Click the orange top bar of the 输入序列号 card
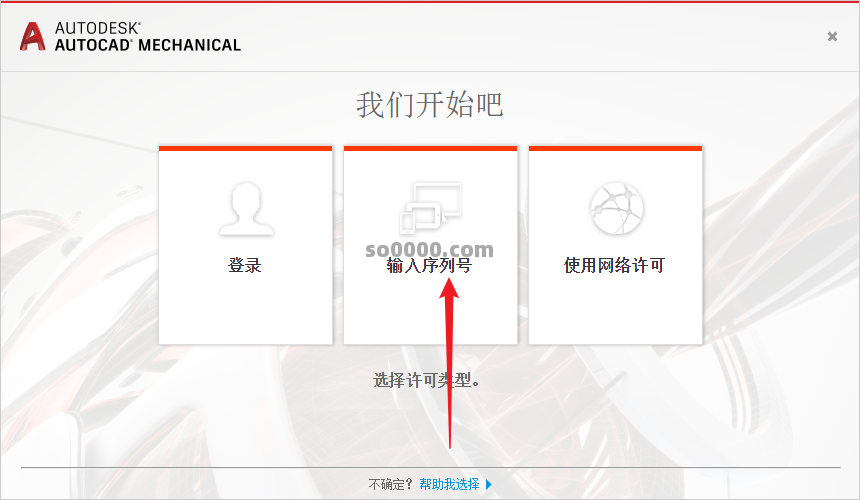The image size is (860, 500). point(431,148)
